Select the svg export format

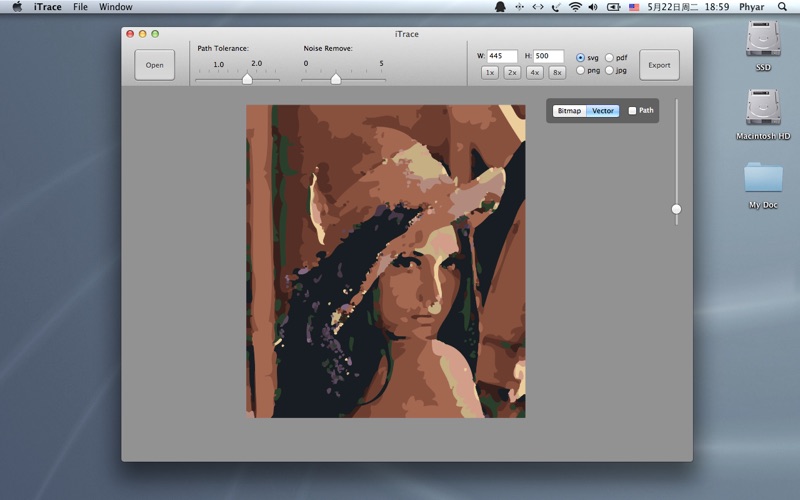point(580,58)
